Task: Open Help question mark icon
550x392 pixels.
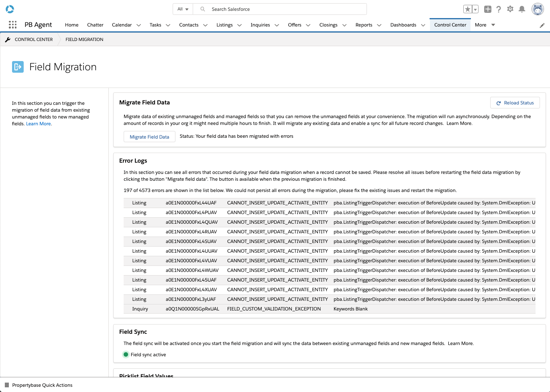Action: tap(499, 9)
